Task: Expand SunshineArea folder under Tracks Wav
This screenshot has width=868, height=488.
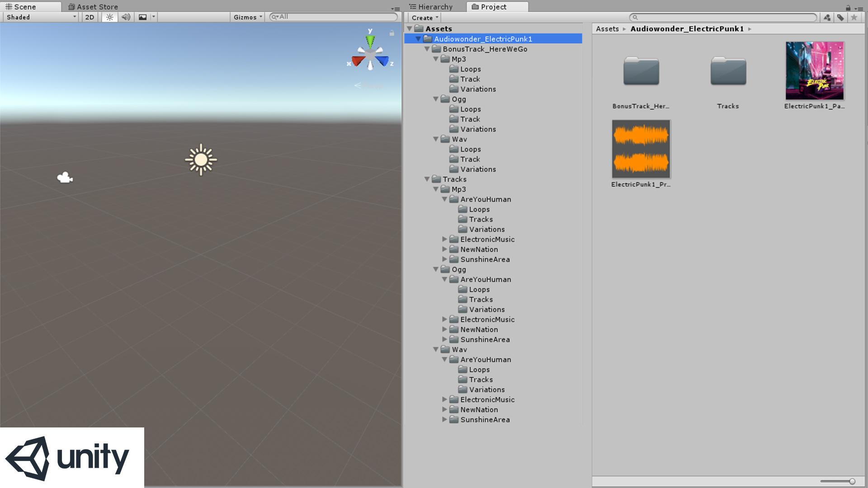Action: tap(444, 419)
